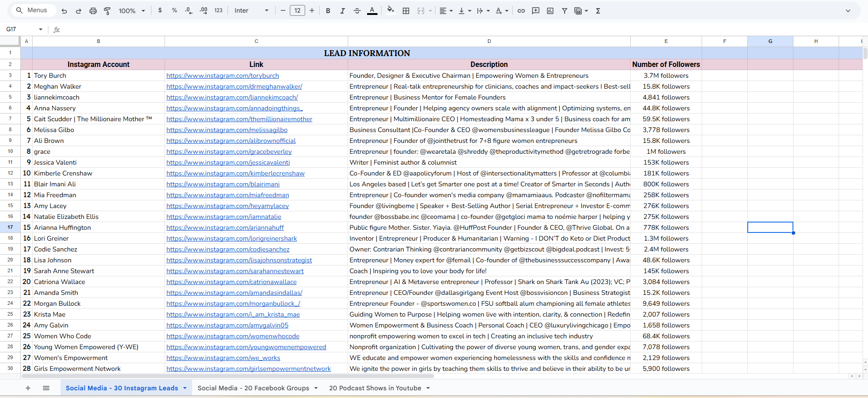Viewport: 868px width, 398px height.
Task: Select the "Number of Followers" header cell
Action: pyautogui.click(x=666, y=65)
